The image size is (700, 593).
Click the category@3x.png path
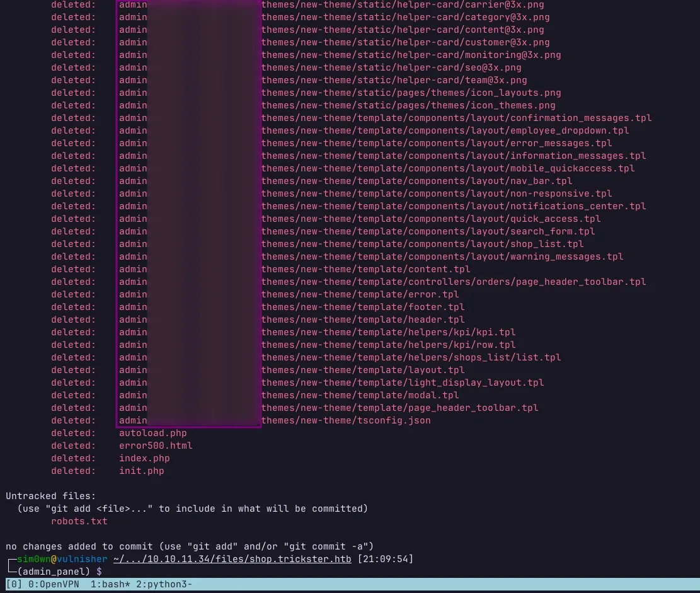(405, 17)
